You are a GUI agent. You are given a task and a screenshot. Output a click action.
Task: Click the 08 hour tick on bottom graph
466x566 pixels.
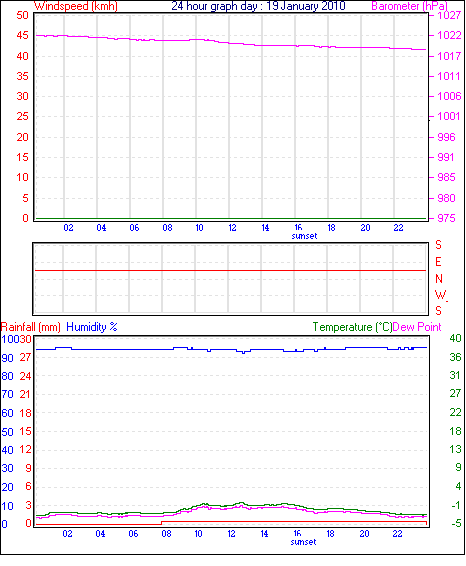click(x=166, y=534)
